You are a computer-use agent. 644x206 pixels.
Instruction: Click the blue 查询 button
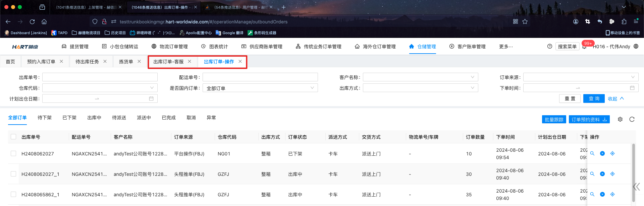click(594, 98)
